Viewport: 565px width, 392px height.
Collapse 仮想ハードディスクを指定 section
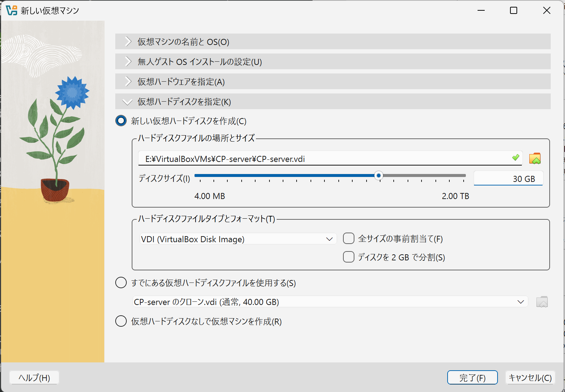[333, 102]
